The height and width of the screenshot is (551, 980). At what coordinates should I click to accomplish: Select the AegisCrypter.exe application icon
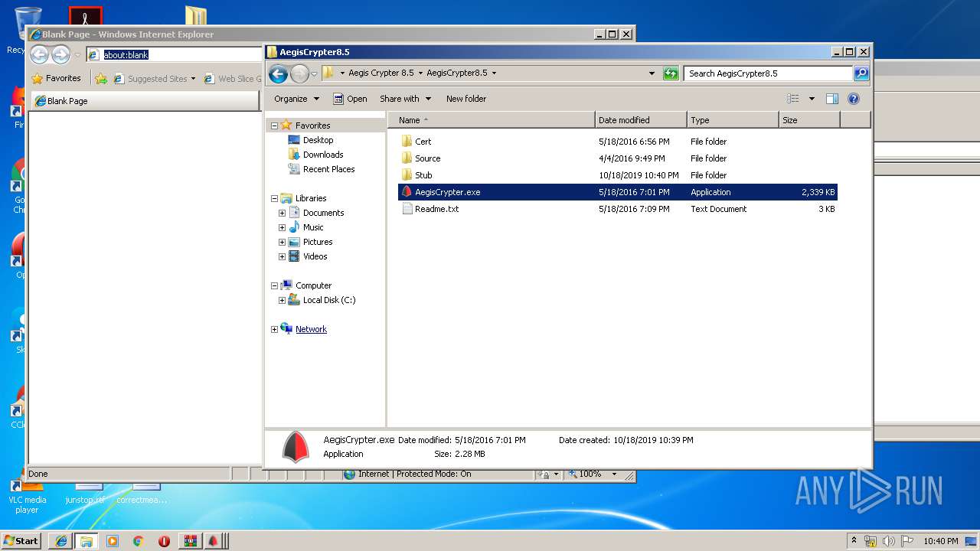pyautogui.click(x=407, y=192)
